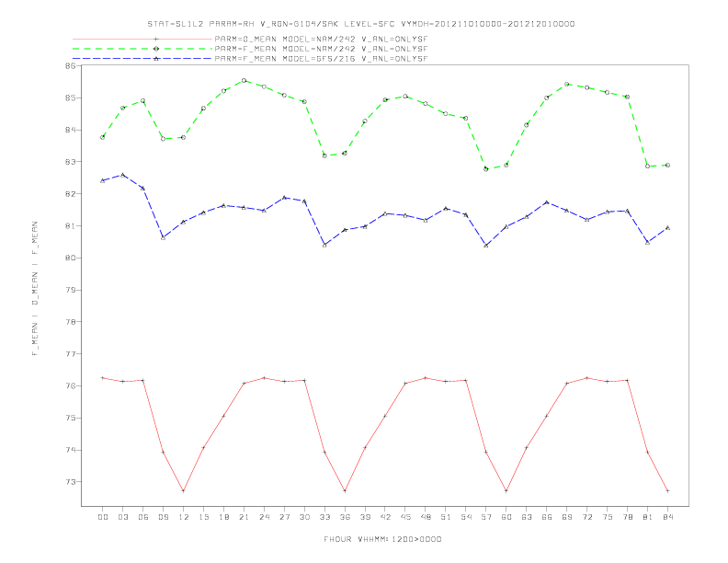Click the chart title line starting with STAT=SL1L2

[360, 24]
